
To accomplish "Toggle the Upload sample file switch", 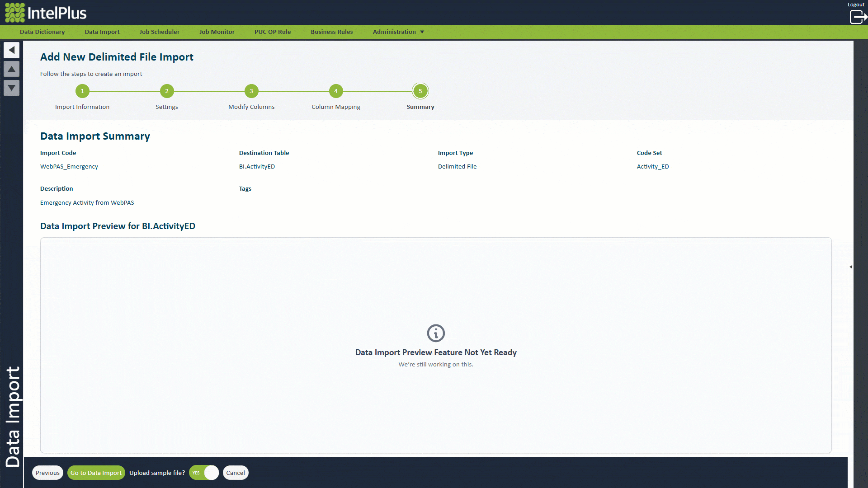I will 204,473.
